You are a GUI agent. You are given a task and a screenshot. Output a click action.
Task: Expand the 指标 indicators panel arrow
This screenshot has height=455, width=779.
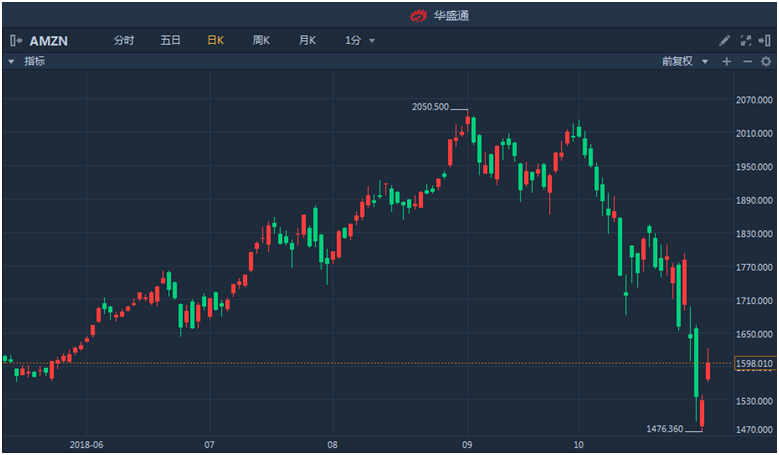(x=11, y=61)
